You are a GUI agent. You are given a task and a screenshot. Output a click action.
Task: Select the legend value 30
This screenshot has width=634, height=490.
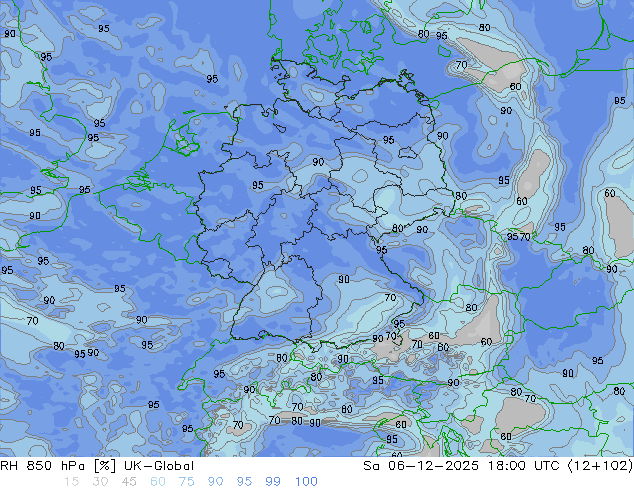pyautogui.click(x=100, y=482)
